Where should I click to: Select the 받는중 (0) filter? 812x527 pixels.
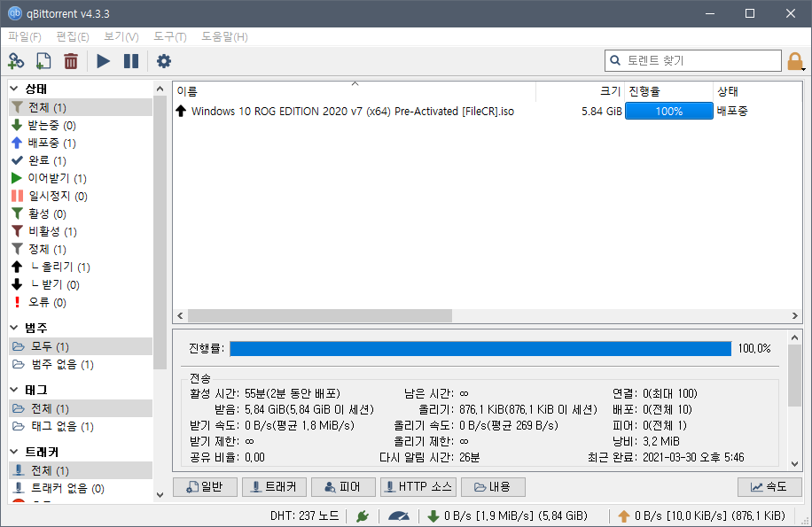point(81,125)
